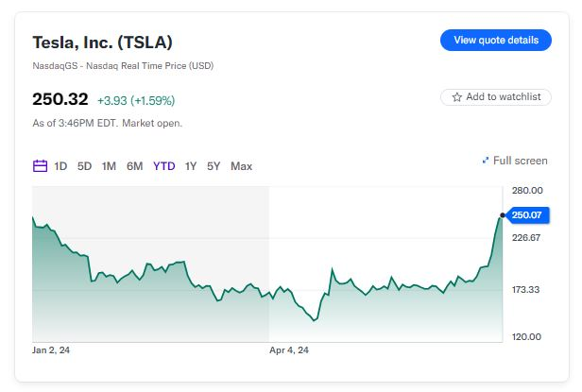Screen dimensions: 582x392
Task: Select the Max time range
Action: (241, 166)
